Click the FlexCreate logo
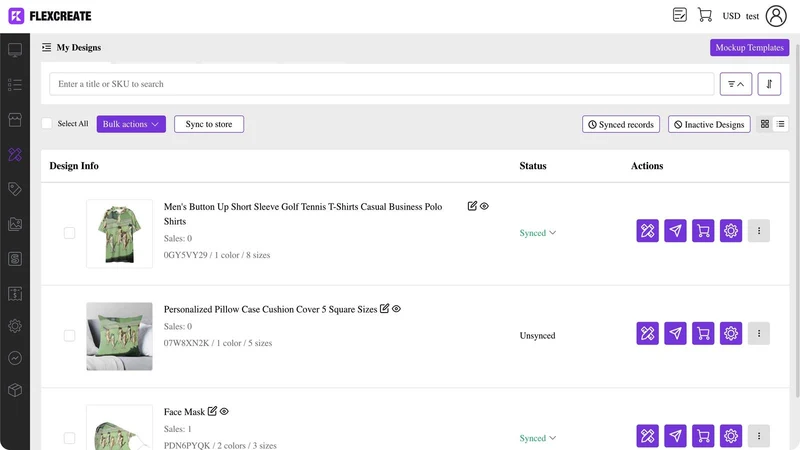This screenshot has width=800, height=450. (x=50, y=16)
